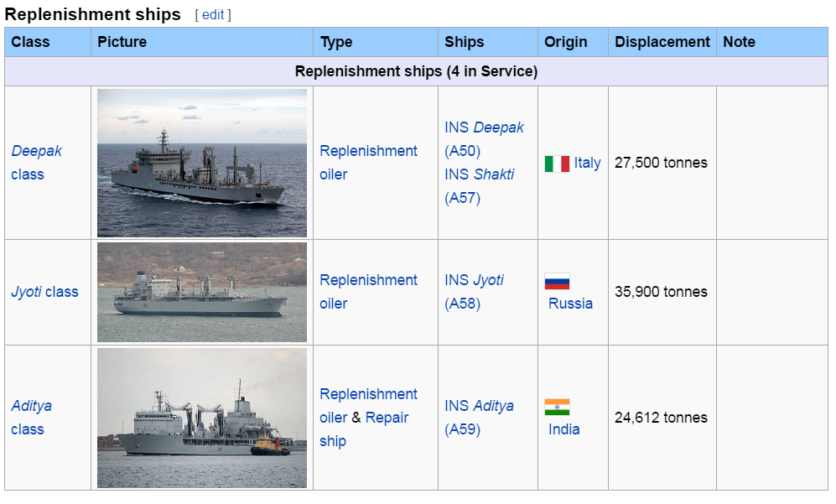The height and width of the screenshot is (504, 836).
Task: Open the India country link
Action: [564, 429]
